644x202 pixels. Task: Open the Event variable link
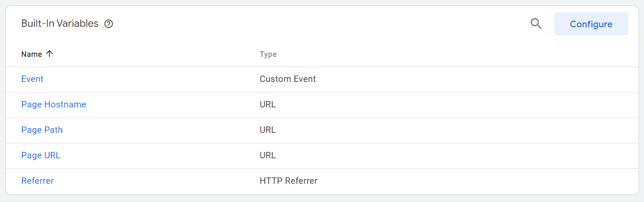point(32,79)
